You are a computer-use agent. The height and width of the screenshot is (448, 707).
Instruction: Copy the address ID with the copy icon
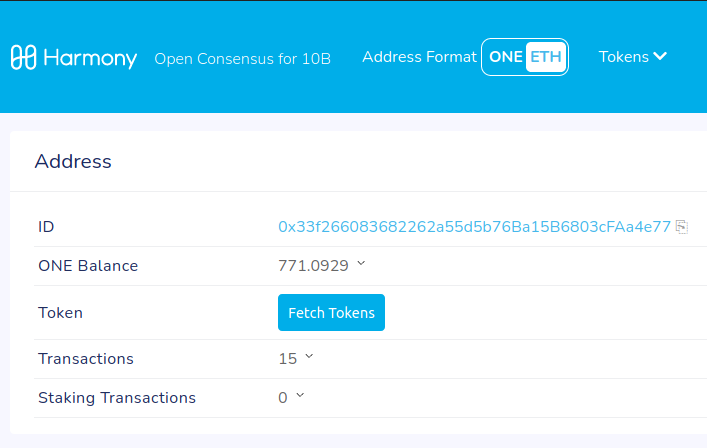coord(681,227)
